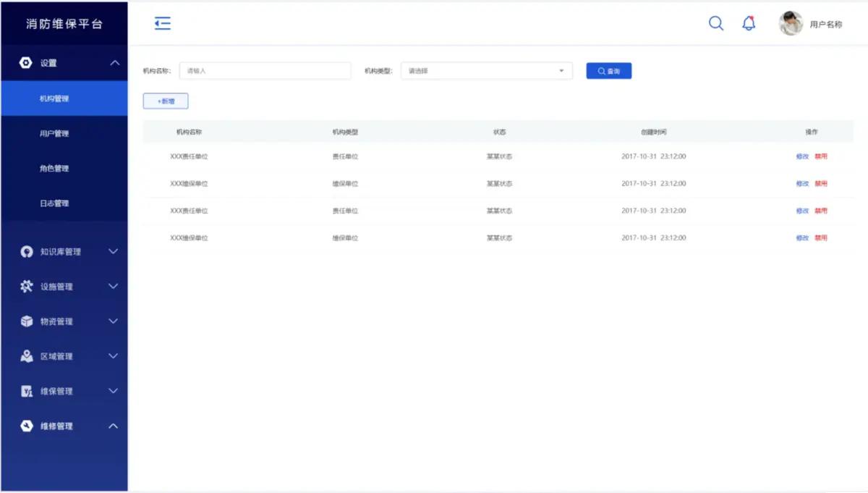The width and height of the screenshot is (868, 493).
Task: Click the 状态 column header
Action: point(499,132)
